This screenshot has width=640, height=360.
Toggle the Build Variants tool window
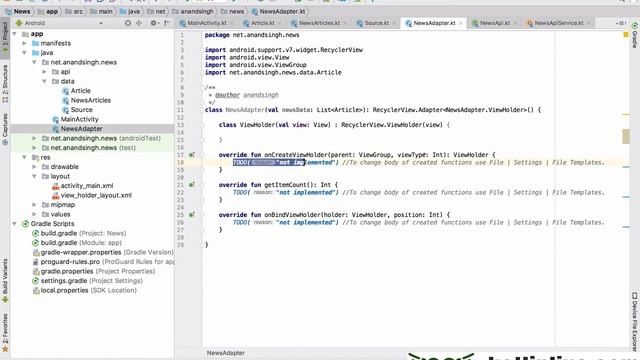[5, 280]
